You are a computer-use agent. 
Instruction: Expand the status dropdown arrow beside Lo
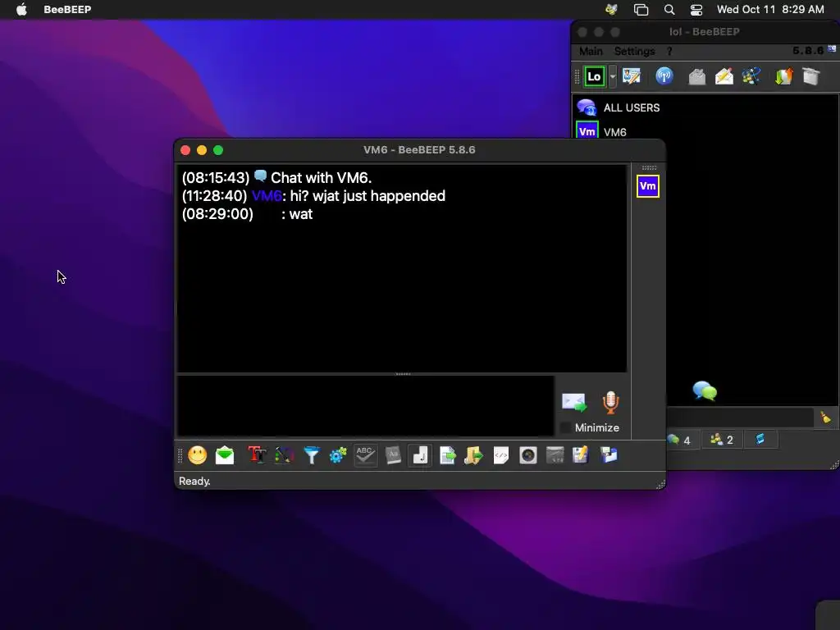click(x=612, y=76)
